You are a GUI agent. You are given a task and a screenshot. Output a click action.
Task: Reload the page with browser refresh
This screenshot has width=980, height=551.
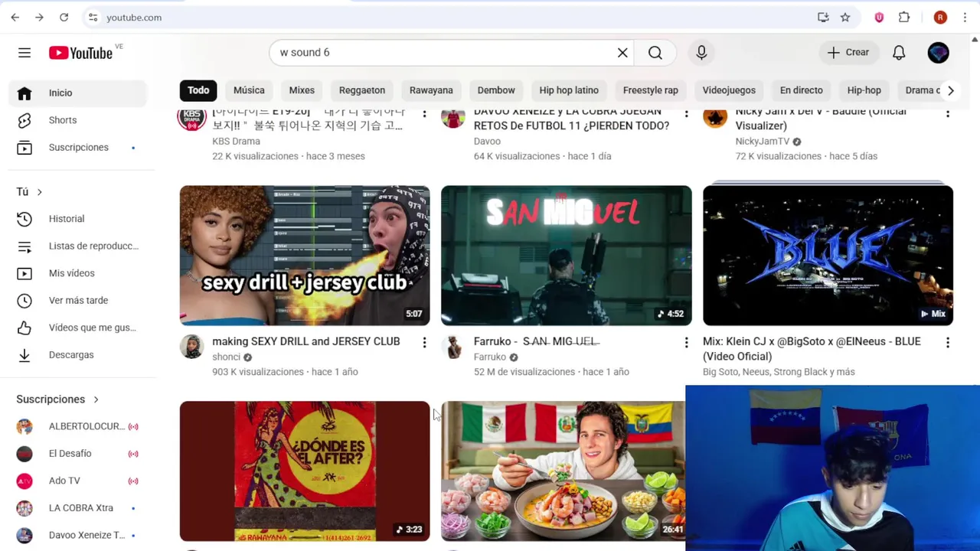pos(64,17)
